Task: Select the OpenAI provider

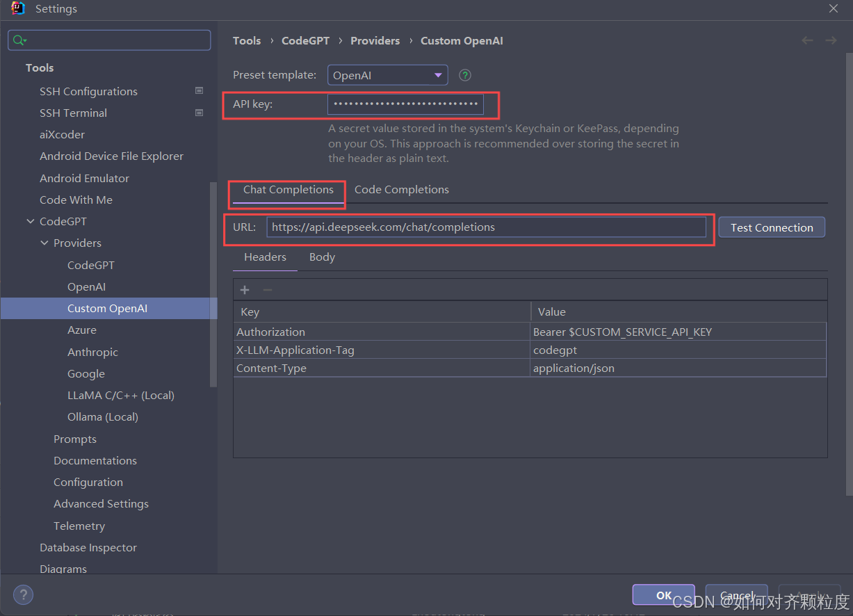Action: [x=86, y=286]
